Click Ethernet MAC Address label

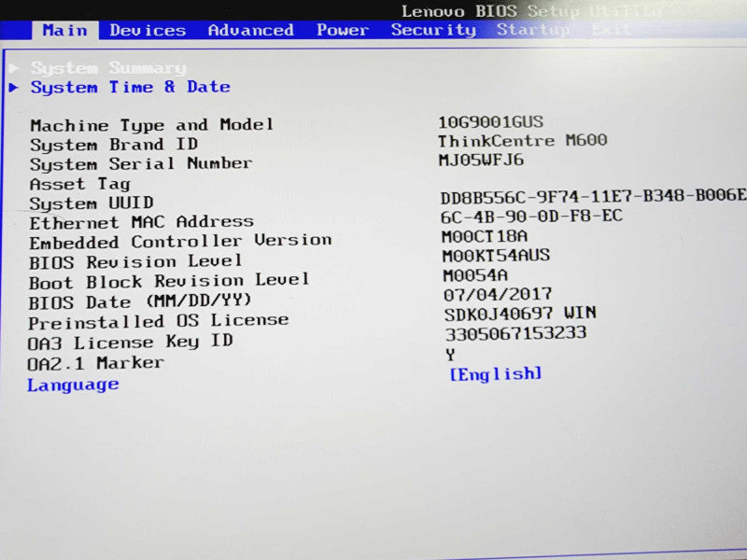[142, 222]
